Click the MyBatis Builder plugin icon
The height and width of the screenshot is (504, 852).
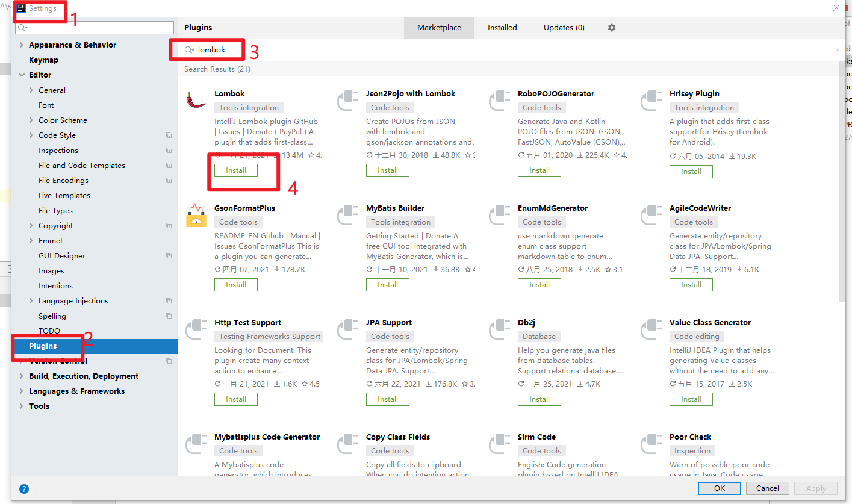tap(348, 214)
